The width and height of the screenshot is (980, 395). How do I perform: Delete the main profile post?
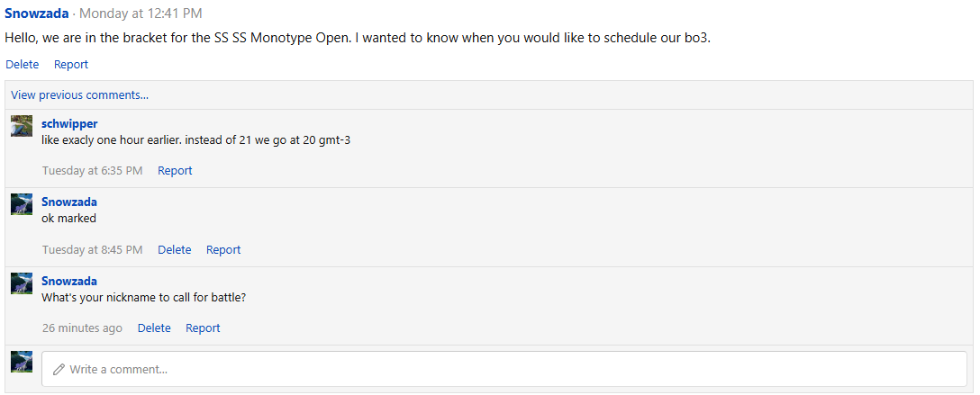23,65
